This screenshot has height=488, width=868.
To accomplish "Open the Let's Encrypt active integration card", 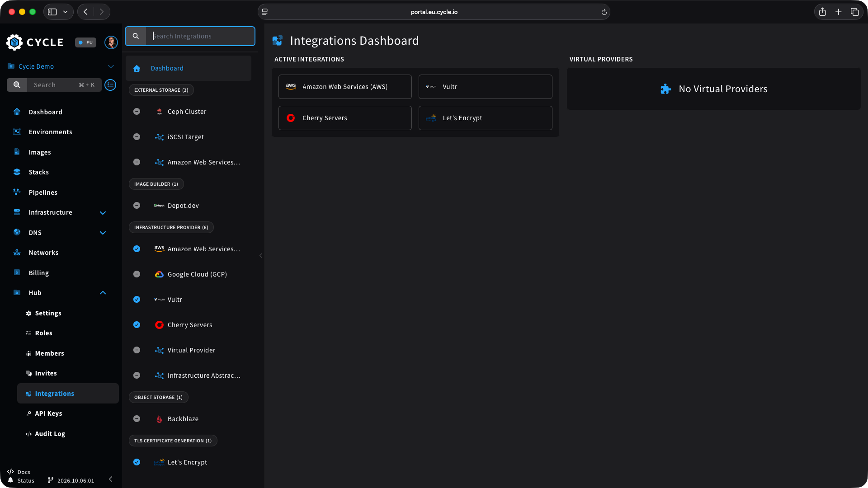I will pos(485,118).
